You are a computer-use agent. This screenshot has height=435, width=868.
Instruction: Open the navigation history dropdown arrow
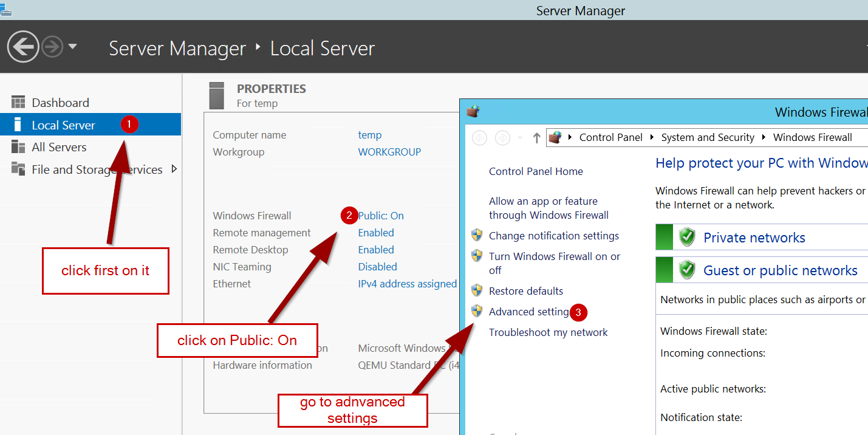click(x=72, y=46)
